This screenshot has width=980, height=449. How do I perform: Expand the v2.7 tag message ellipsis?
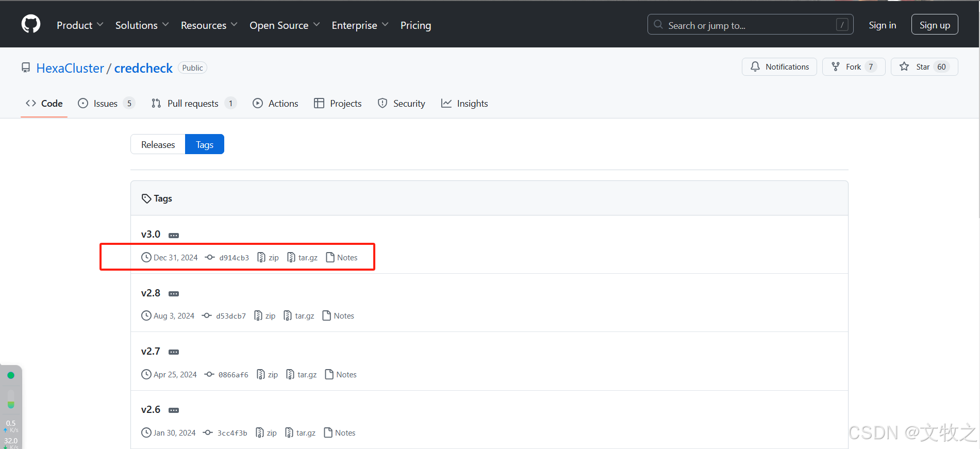tap(174, 352)
